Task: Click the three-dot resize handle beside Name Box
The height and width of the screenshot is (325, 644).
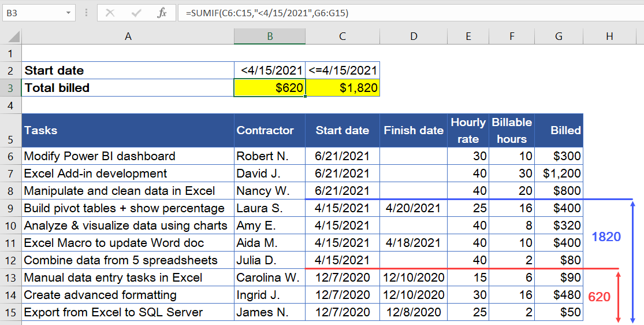Action: tap(87, 13)
